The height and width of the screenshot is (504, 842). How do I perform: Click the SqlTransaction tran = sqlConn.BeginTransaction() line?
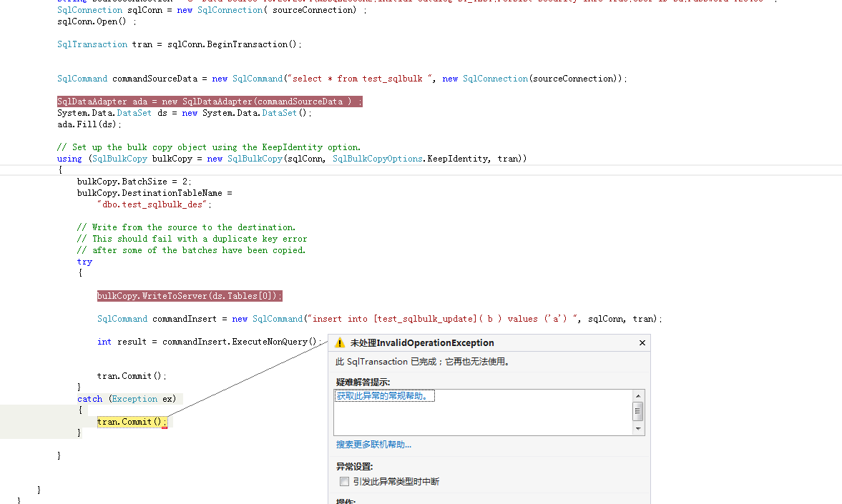click(x=180, y=44)
